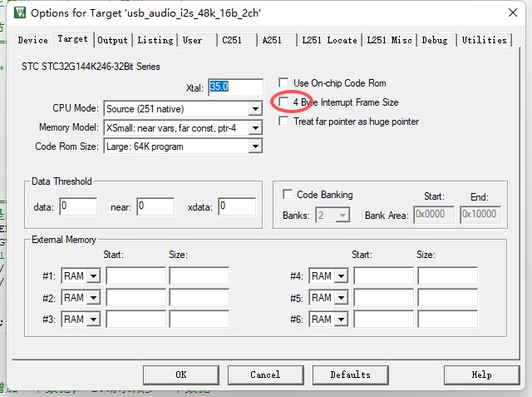Select the L251 Locate tab
Image resolution: width=532 pixels, height=397 pixels.
[x=329, y=40]
